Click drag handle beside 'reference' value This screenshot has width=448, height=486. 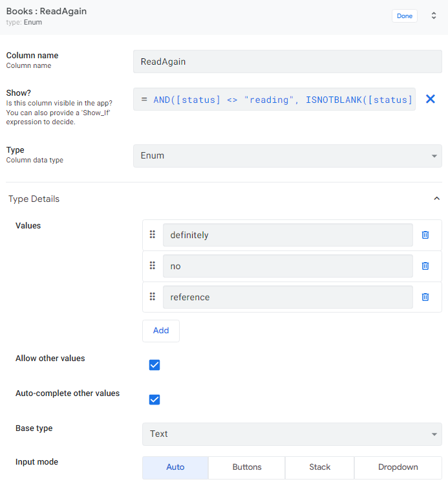tap(153, 297)
